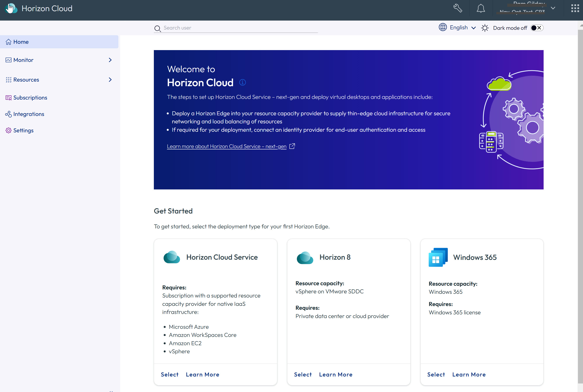Image resolution: width=583 pixels, height=392 pixels.
Task: Select the Horizon Cloud Service deployment
Action: [170, 374]
